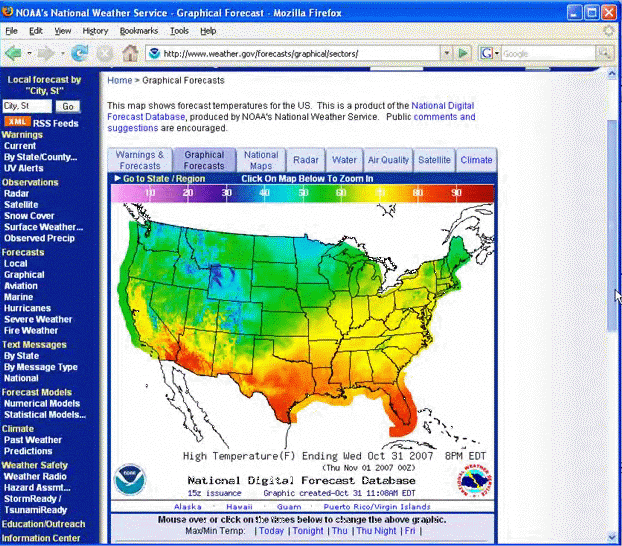Click the search magnifier button
Screen dimensions: 622x546
pyautogui.click(x=604, y=53)
